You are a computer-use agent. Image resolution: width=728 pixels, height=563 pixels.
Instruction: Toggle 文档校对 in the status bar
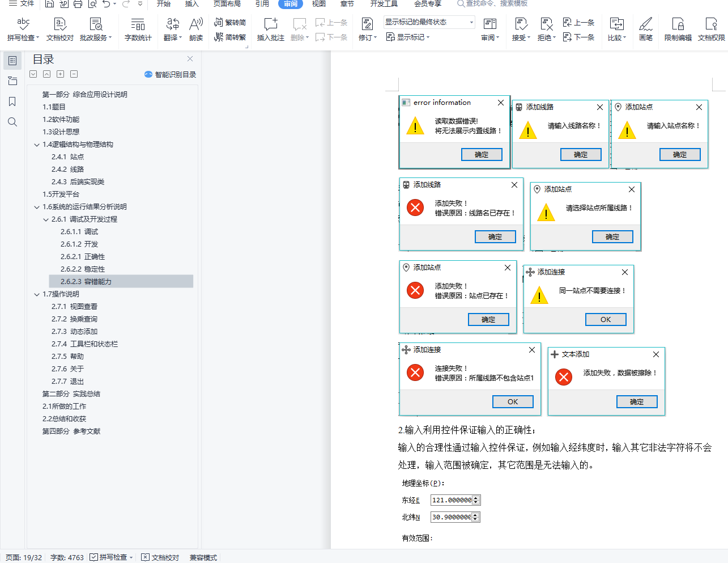pyautogui.click(x=160, y=557)
